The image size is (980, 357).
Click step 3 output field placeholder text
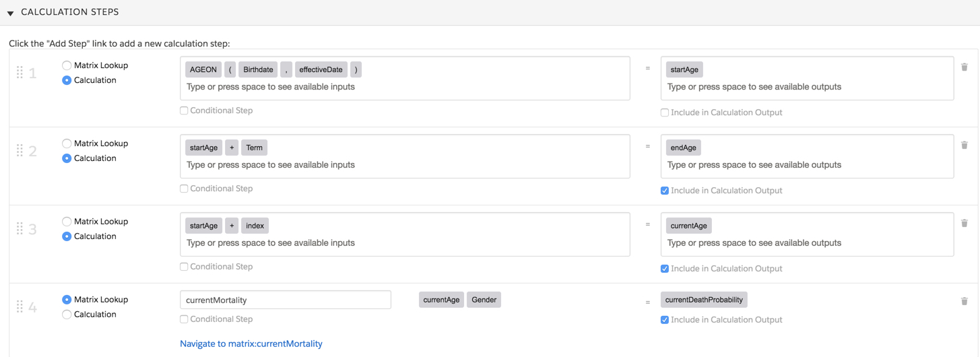pyautogui.click(x=754, y=243)
